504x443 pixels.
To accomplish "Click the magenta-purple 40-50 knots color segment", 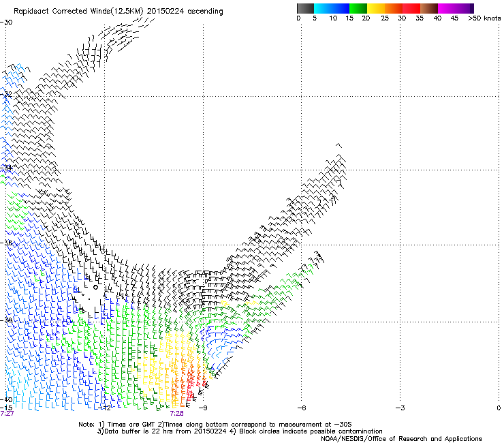I will (x=456, y=8).
